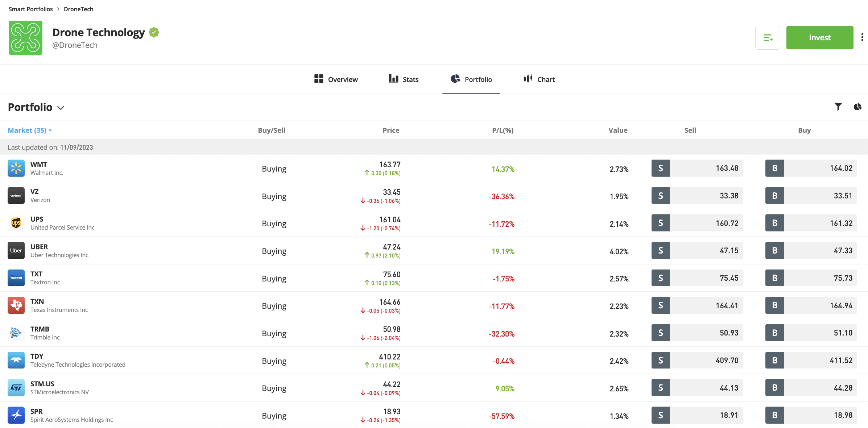
Task: Click the S icon in SPR row
Action: pyautogui.click(x=661, y=415)
